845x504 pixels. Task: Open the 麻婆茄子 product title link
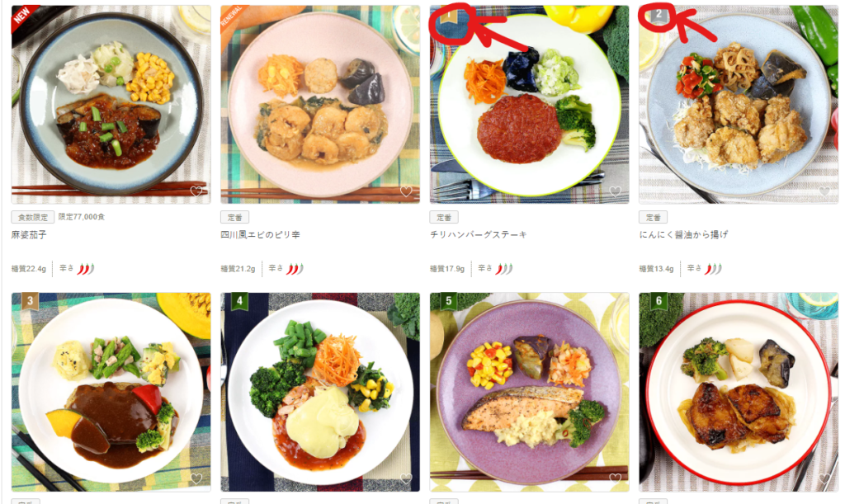[29, 235]
